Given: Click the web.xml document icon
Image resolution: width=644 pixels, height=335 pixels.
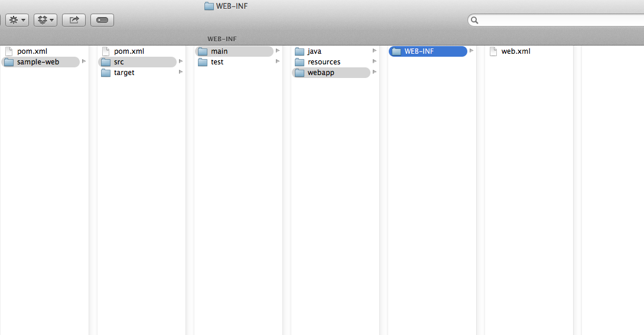Looking at the screenshot, I should point(494,51).
